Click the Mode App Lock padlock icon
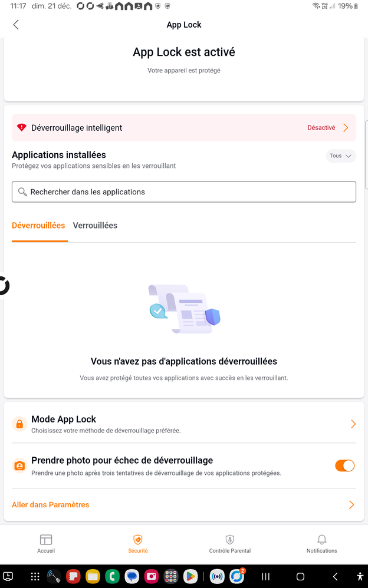The image size is (368, 588). pos(19,424)
